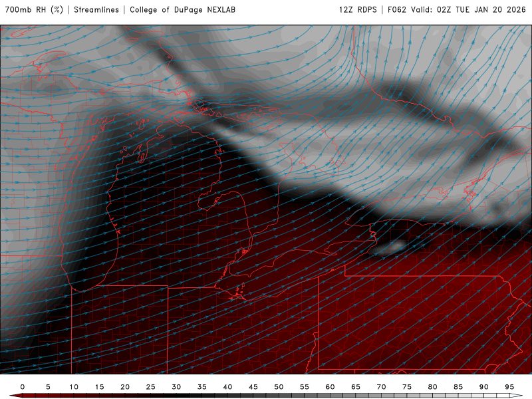Select the "Streamlines" label in header
The height and width of the screenshot is (399, 532).
(96, 10)
